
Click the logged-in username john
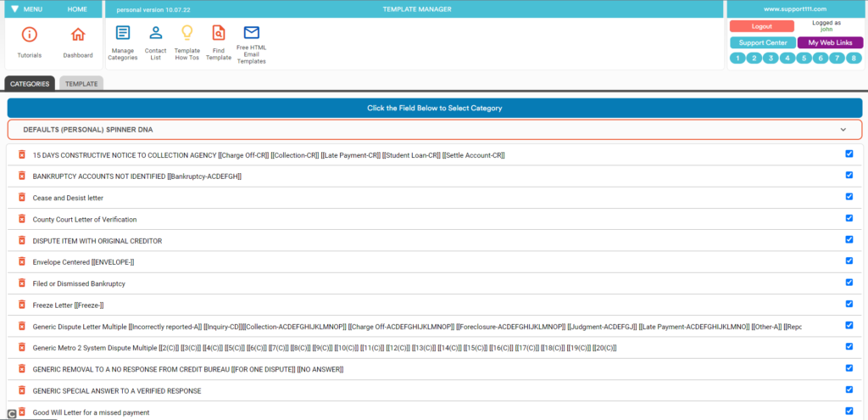826,30
